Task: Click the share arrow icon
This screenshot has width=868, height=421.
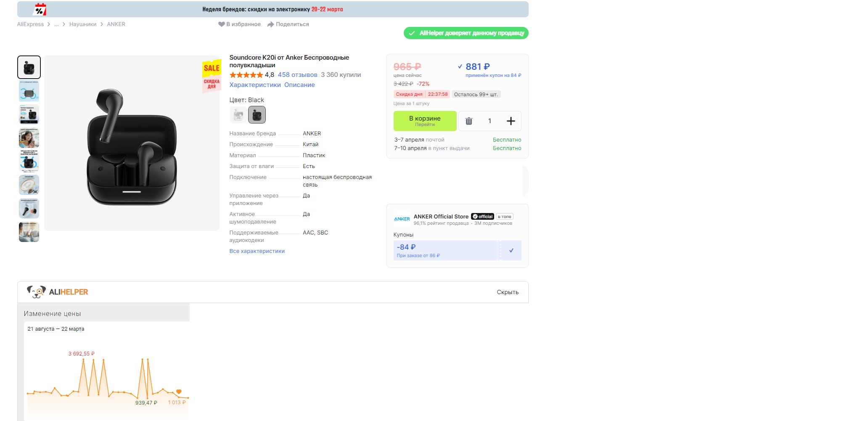Action: click(271, 24)
